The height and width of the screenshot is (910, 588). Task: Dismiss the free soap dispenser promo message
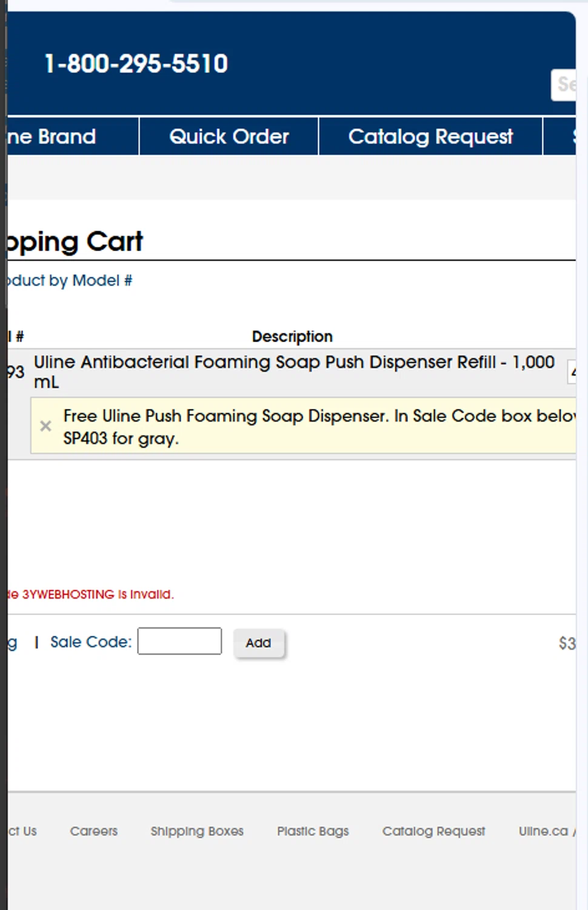(45, 426)
